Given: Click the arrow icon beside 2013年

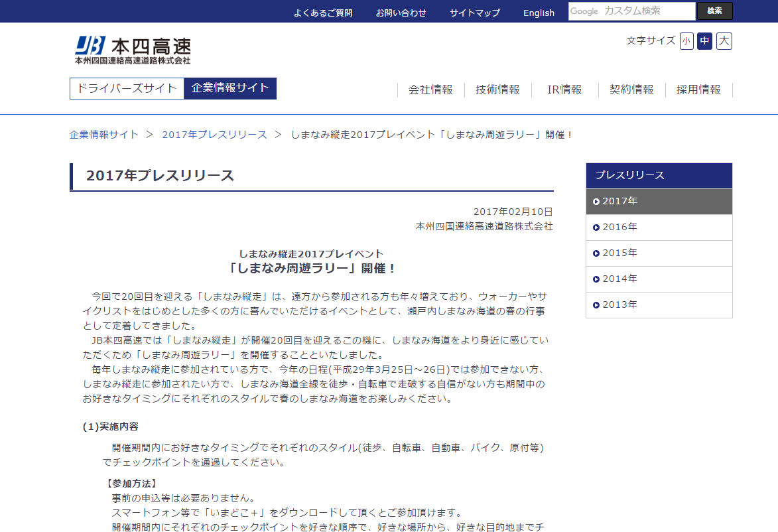Looking at the screenshot, I should click(x=596, y=304).
